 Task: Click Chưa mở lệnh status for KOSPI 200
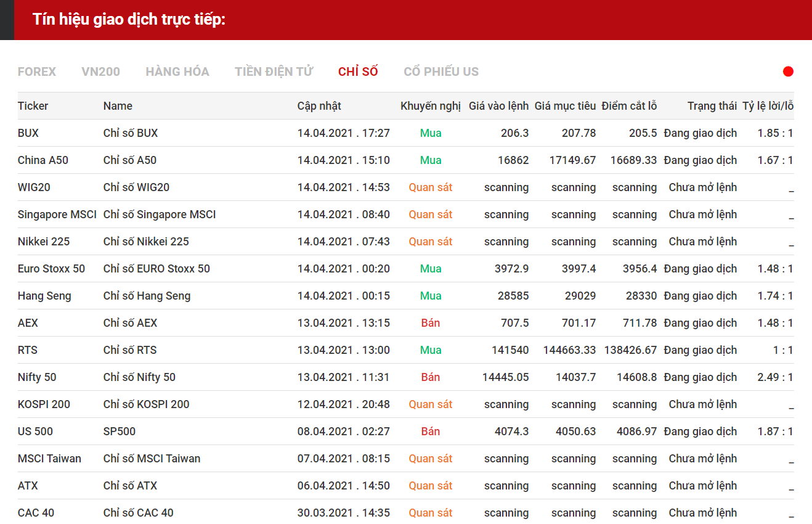click(703, 404)
